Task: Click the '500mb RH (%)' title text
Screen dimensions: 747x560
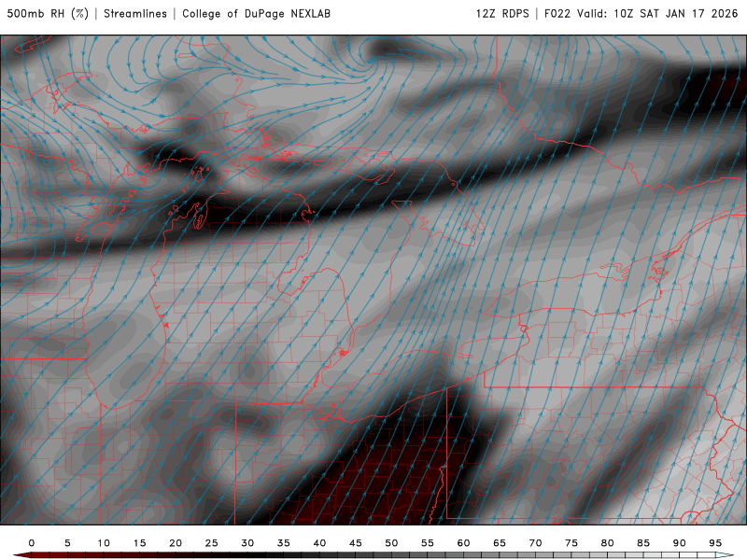Action: [x=48, y=13]
